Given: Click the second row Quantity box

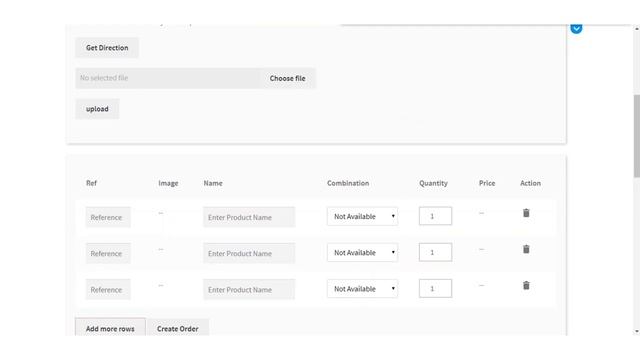Looking at the screenshot, I should (x=435, y=252).
